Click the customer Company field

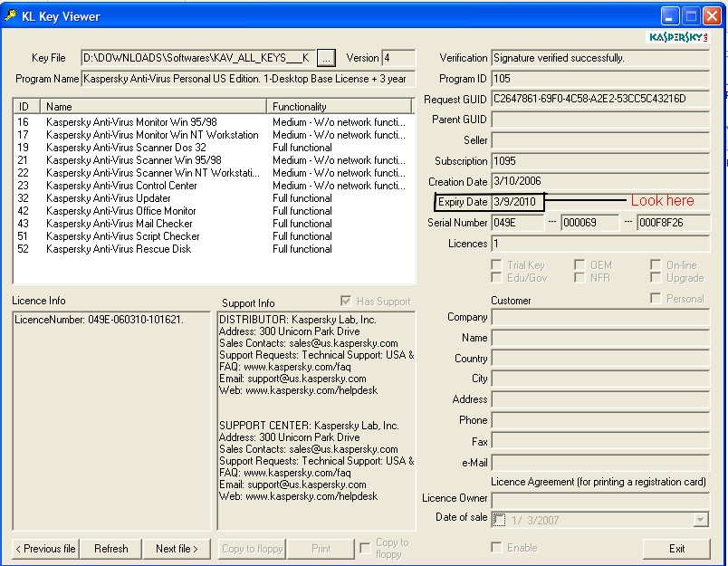600,317
